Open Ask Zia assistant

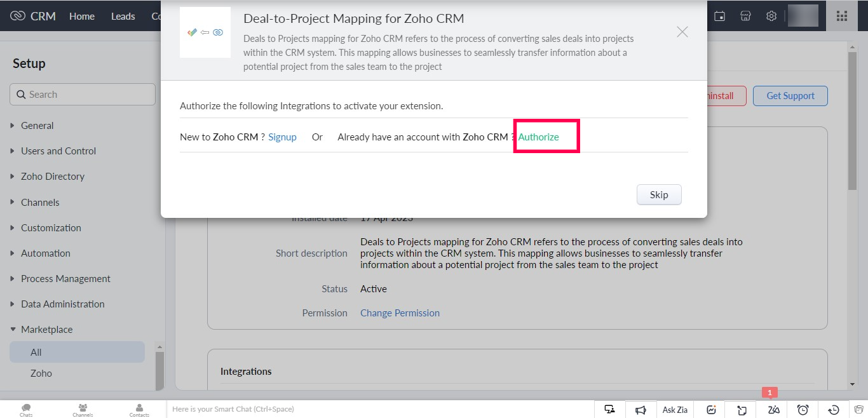click(x=675, y=410)
